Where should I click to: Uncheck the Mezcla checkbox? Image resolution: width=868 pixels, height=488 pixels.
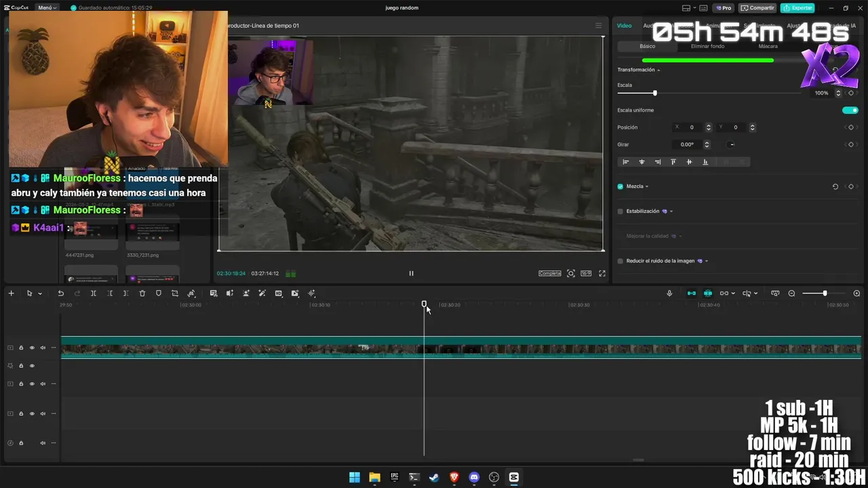[620, 186]
